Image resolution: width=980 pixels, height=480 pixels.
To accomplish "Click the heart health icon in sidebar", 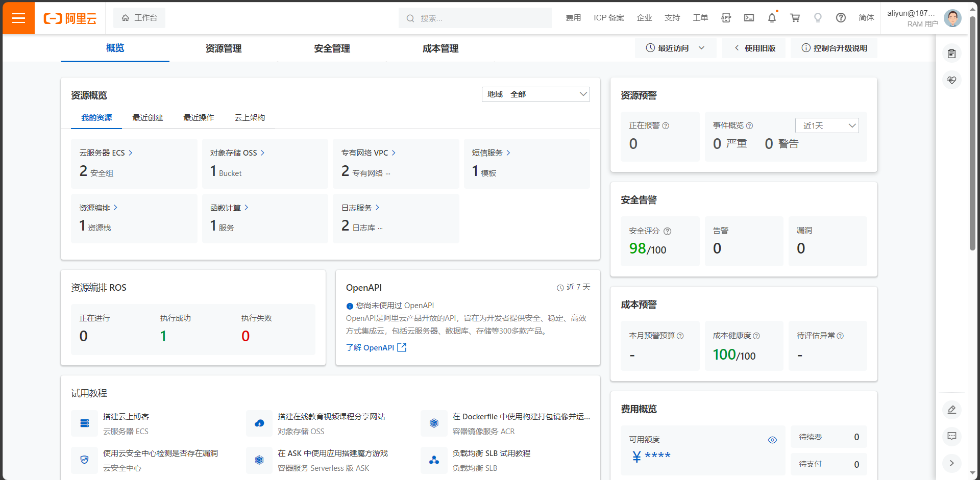I will 951,80.
